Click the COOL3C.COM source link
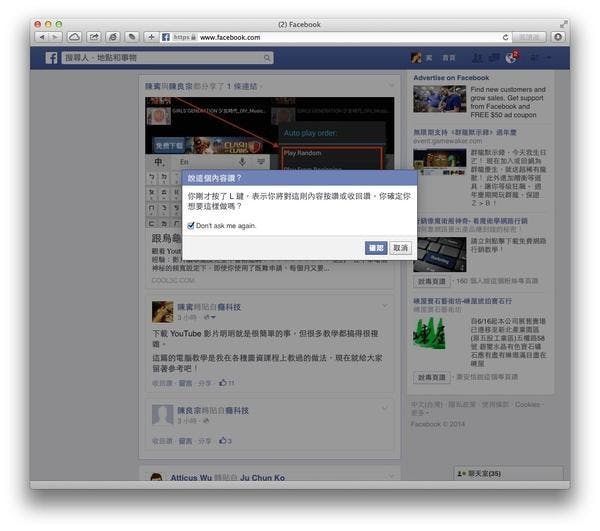Screen dimensions: 600x531 (173, 280)
